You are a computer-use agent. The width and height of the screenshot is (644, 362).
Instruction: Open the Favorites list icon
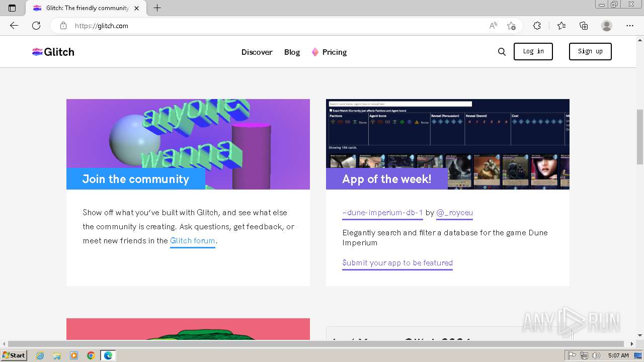point(561,26)
